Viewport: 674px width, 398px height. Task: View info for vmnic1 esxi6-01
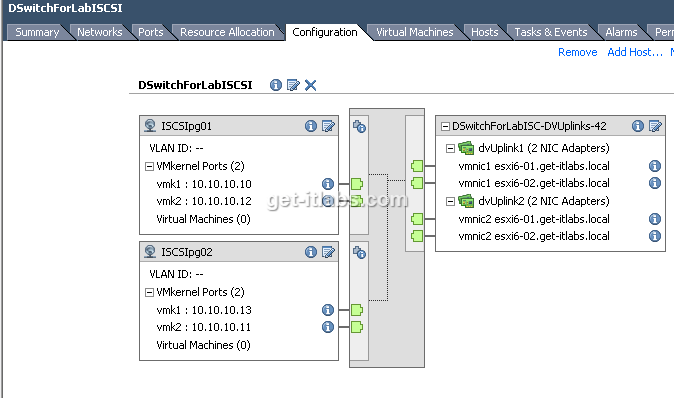click(655, 166)
